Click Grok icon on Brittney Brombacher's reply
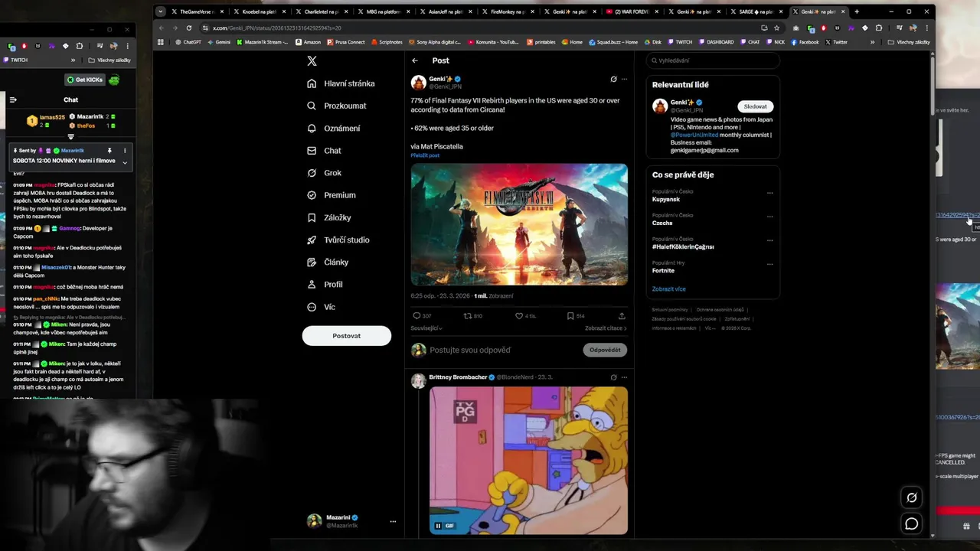980x551 pixels. coord(613,377)
